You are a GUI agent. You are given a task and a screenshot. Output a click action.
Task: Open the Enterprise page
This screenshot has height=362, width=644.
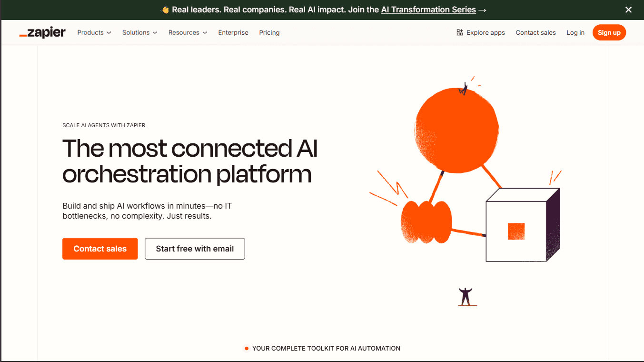[x=233, y=32]
